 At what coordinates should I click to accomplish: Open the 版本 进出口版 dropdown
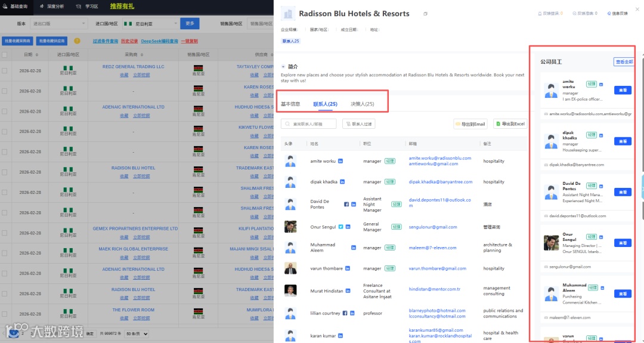59,24
